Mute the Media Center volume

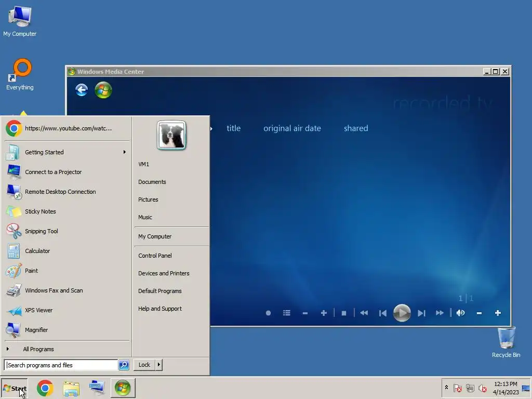pos(460,313)
